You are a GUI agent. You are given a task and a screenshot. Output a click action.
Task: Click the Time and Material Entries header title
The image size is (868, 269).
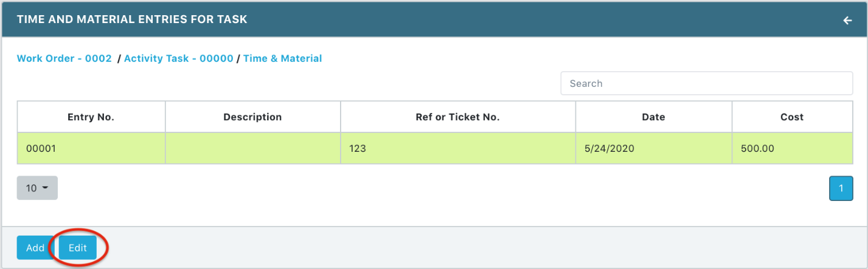click(132, 19)
